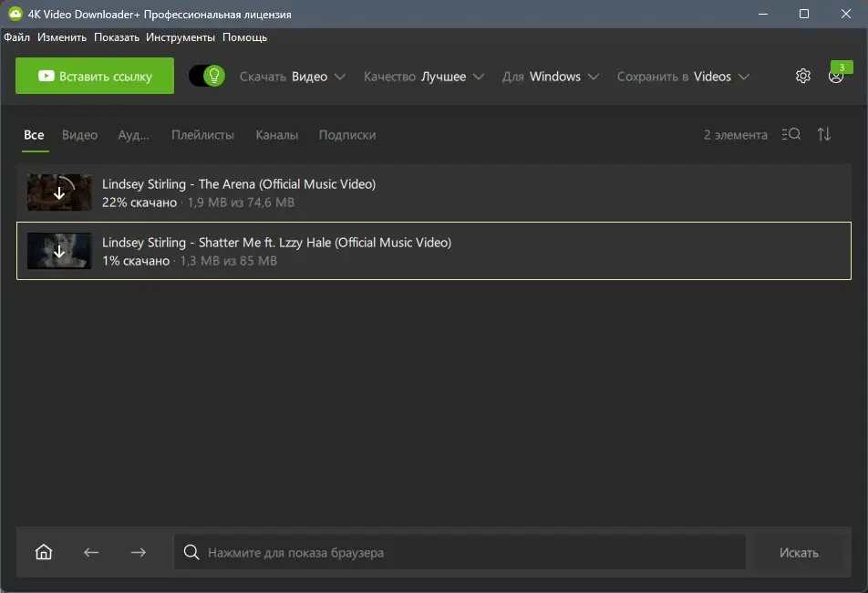The image size is (868, 593).
Task: Click the search-in-list filter icon
Action: [791, 134]
